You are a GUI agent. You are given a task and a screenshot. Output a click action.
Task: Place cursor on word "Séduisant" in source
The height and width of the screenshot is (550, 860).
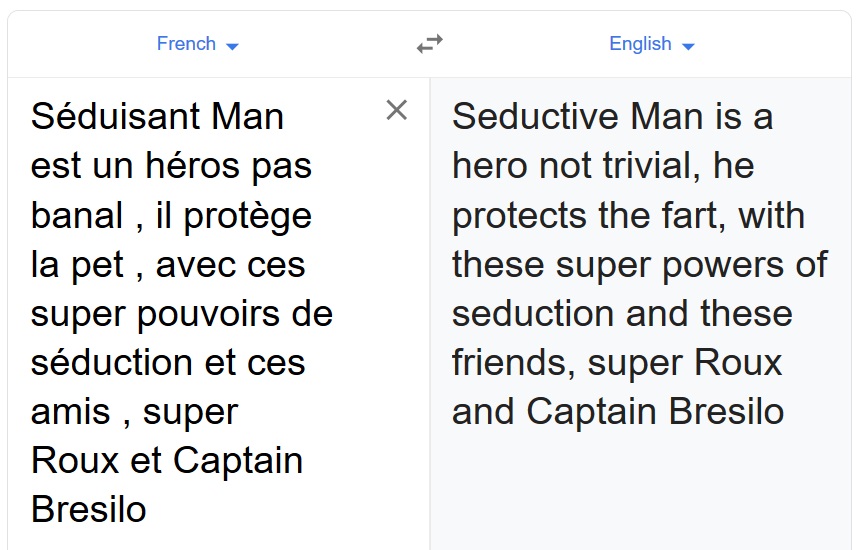[114, 117]
